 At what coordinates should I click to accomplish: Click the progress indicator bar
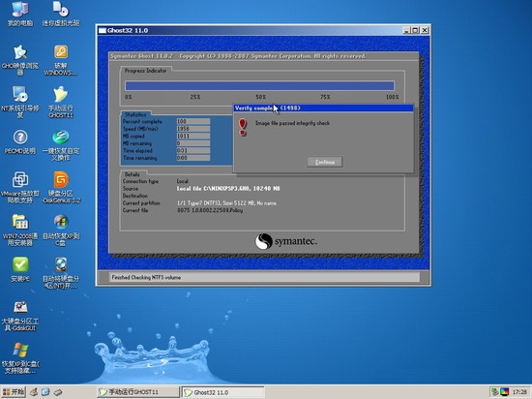point(259,85)
